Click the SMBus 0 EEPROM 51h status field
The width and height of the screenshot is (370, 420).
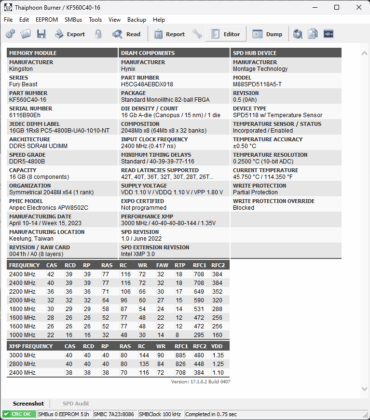coord(64,414)
